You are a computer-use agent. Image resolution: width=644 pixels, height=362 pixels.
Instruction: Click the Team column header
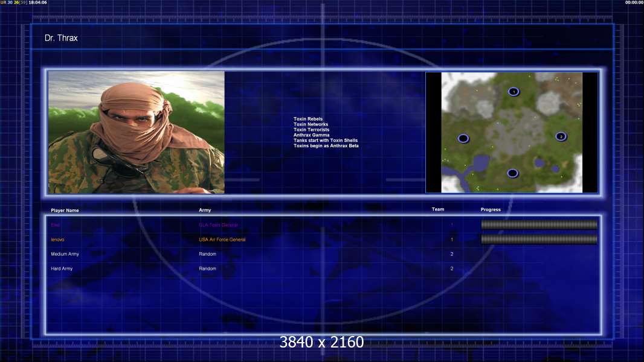pos(438,209)
